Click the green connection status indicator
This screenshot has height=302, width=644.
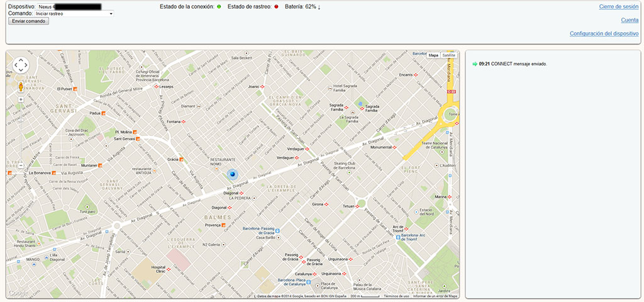tap(218, 6)
